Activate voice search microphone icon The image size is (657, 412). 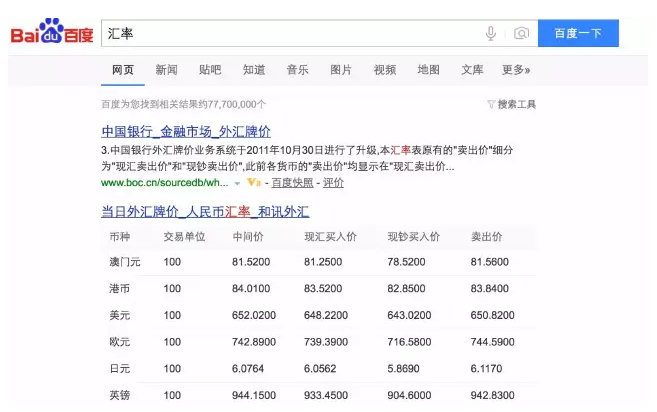point(491,34)
